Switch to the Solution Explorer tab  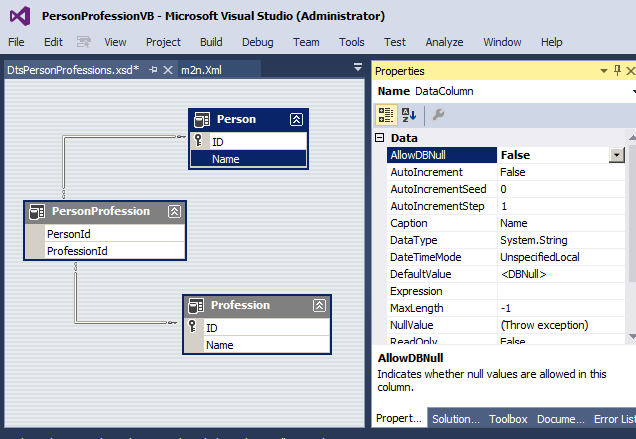(x=456, y=419)
